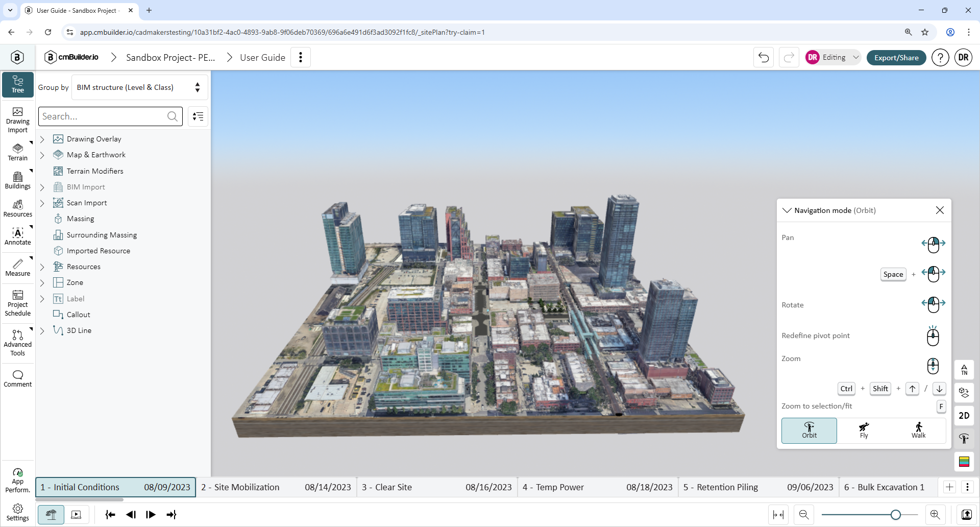Image resolution: width=980 pixels, height=527 pixels.
Task: Open Advanced Tools
Action: (x=18, y=343)
